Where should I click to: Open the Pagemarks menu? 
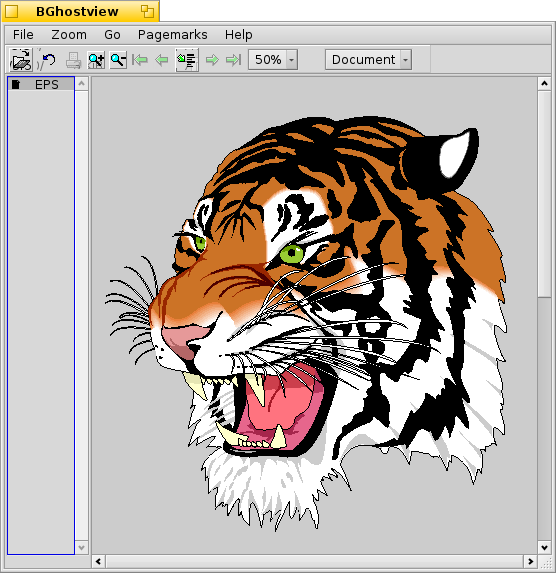point(173,35)
